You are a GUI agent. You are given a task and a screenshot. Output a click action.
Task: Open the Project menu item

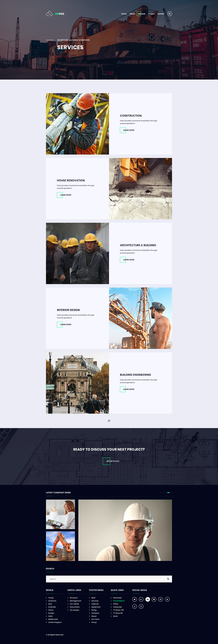(x=151, y=14)
